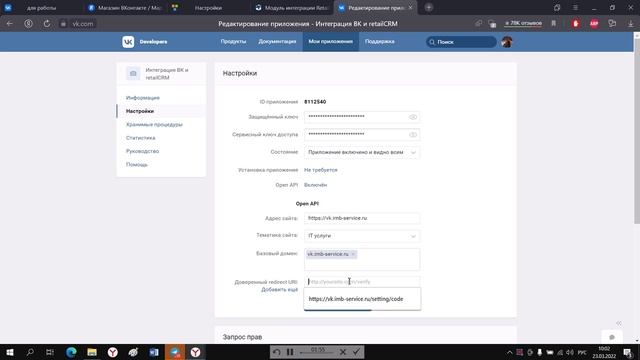Click the Yandex account icon in toolbar
The height and width of the screenshot is (360, 640).
pyautogui.click(x=28, y=24)
